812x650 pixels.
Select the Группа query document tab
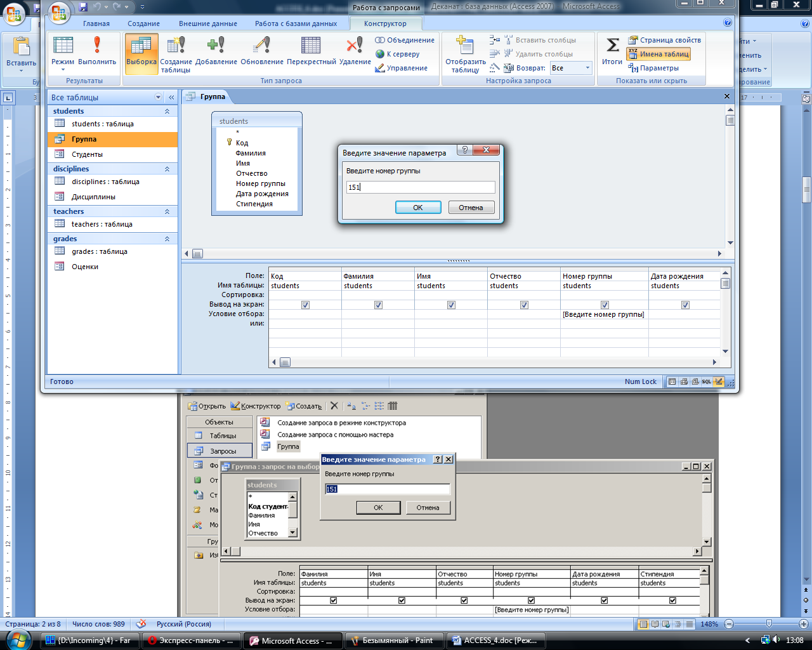(213, 96)
